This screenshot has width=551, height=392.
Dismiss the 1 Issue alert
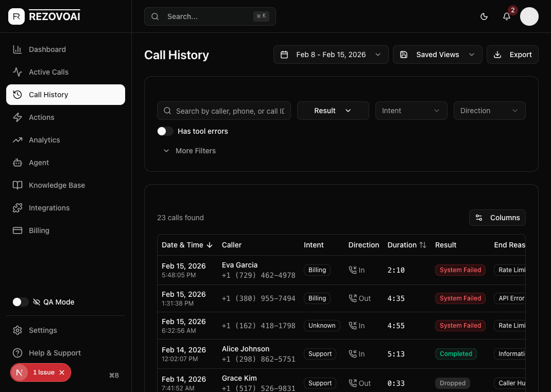pyautogui.click(x=61, y=372)
